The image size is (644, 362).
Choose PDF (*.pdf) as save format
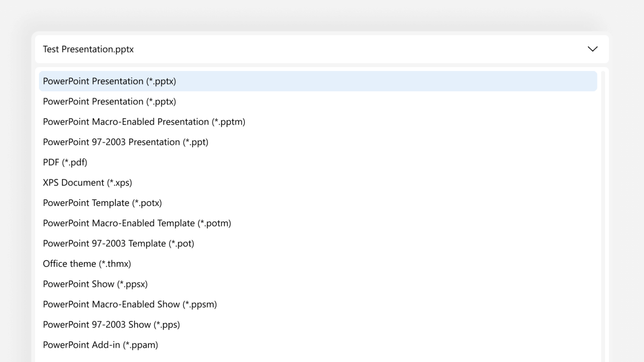click(x=65, y=162)
